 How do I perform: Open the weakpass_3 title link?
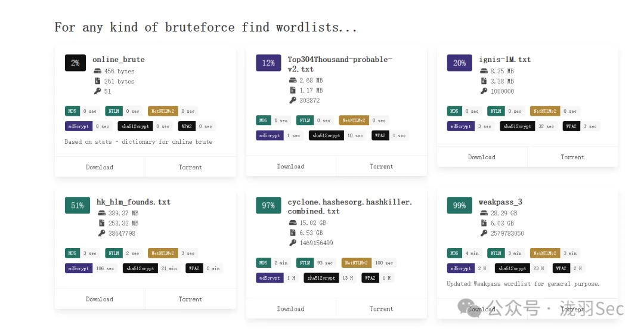point(500,202)
